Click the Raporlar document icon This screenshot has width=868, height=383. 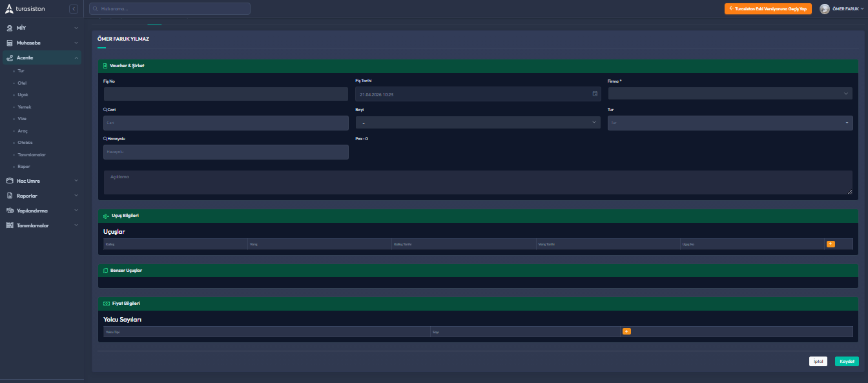coord(10,196)
